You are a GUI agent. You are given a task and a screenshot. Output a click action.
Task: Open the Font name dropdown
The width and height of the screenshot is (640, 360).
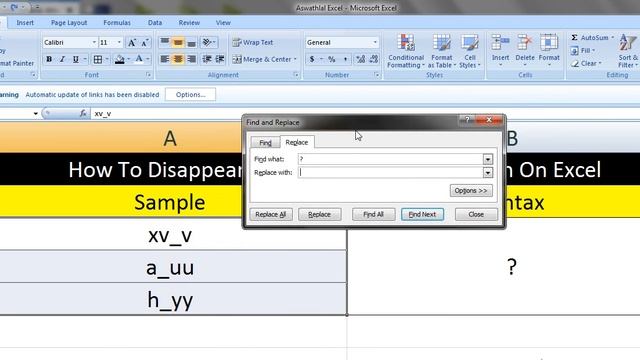pyautogui.click(x=94, y=42)
